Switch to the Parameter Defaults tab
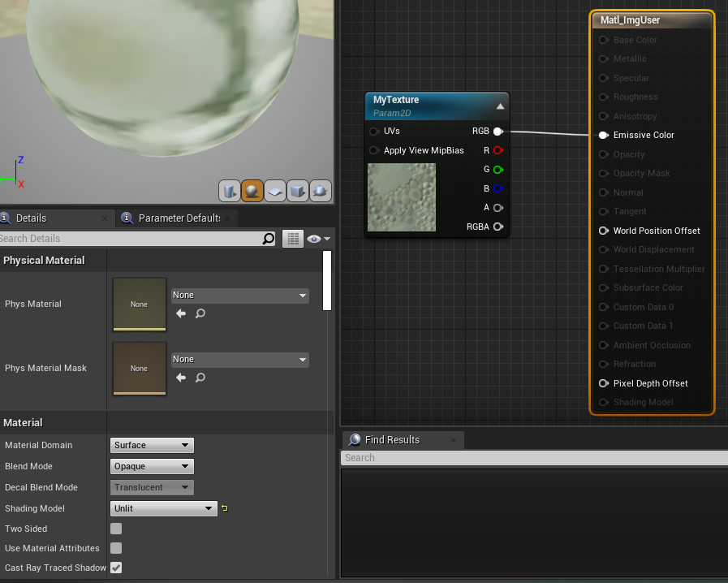The image size is (728, 583). point(179,218)
